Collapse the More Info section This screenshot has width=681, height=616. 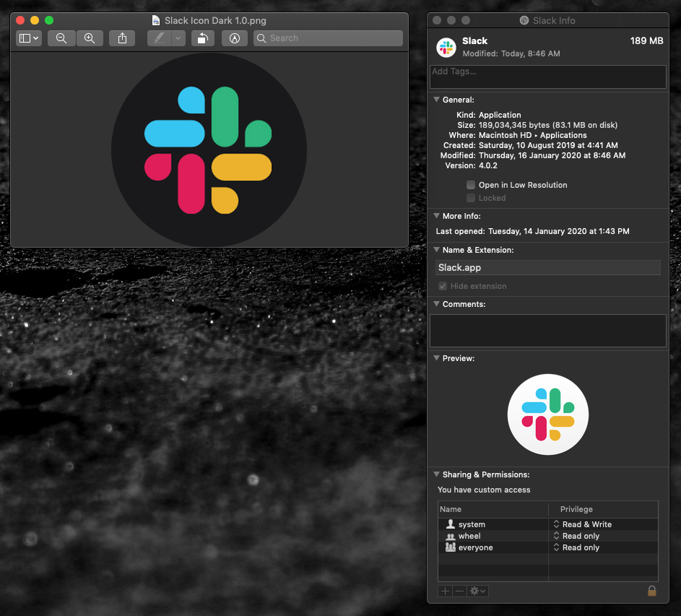[436, 215]
